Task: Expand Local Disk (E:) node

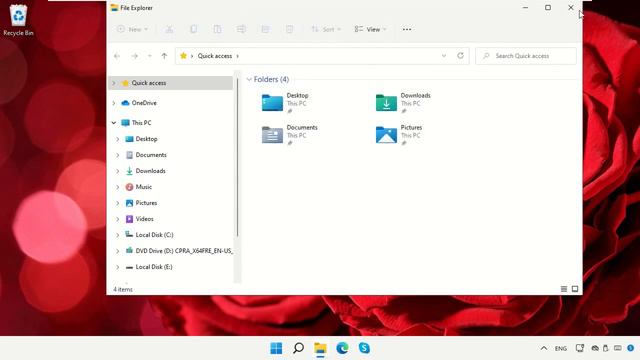Action: click(x=118, y=267)
